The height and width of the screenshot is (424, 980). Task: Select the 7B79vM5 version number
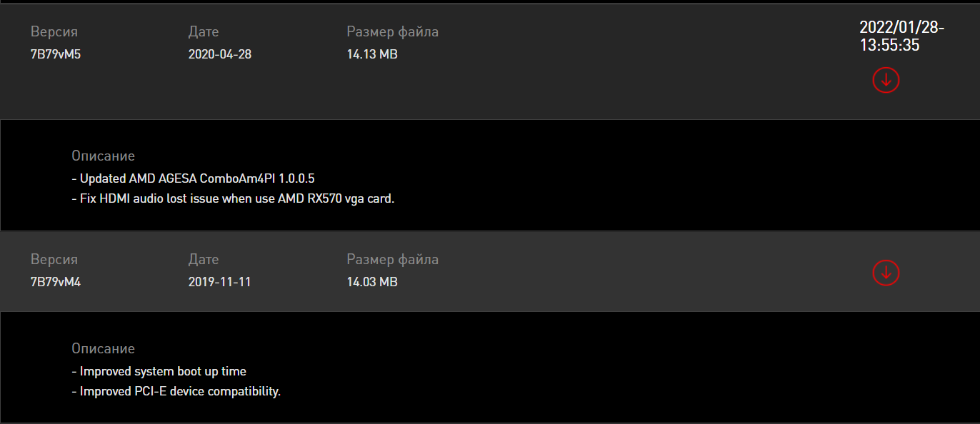(x=56, y=54)
